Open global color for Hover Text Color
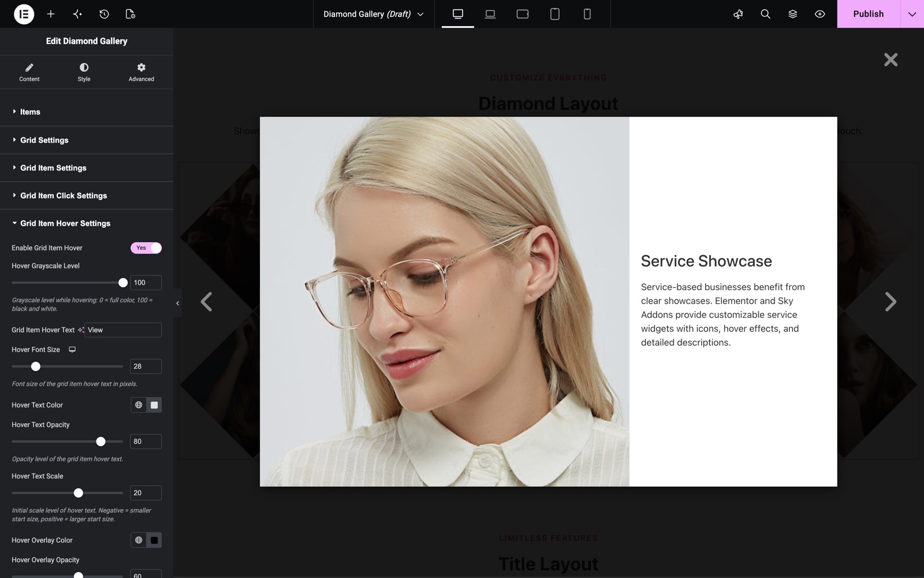The image size is (924, 578). [139, 405]
